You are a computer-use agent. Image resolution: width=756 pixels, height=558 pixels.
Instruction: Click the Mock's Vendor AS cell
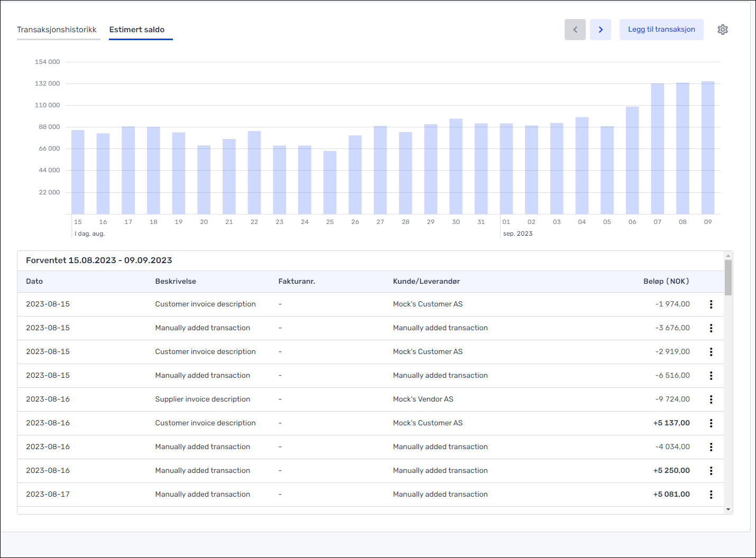[423, 399]
